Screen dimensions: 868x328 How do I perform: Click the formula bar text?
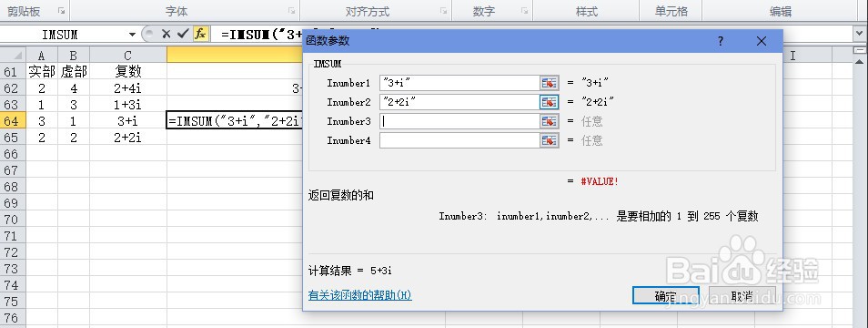(x=260, y=35)
